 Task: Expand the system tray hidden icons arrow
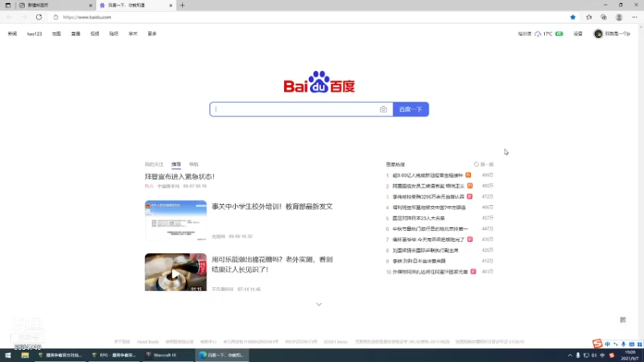pos(570,356)
